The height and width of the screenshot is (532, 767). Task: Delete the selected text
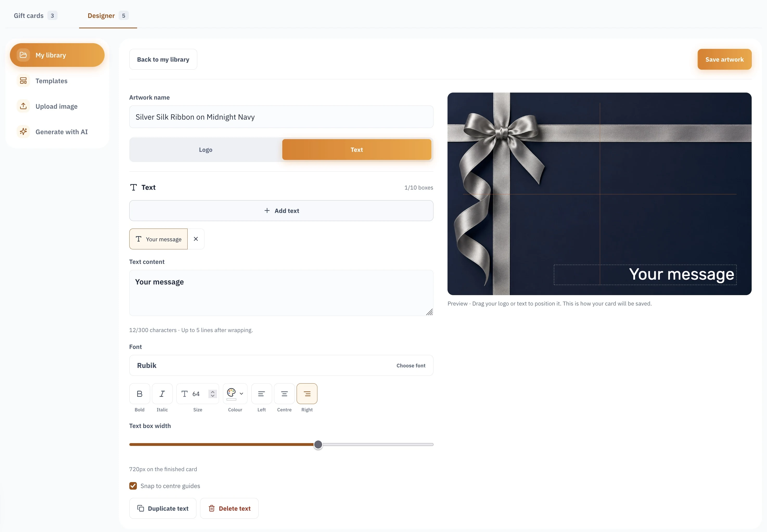coord(229,509)
